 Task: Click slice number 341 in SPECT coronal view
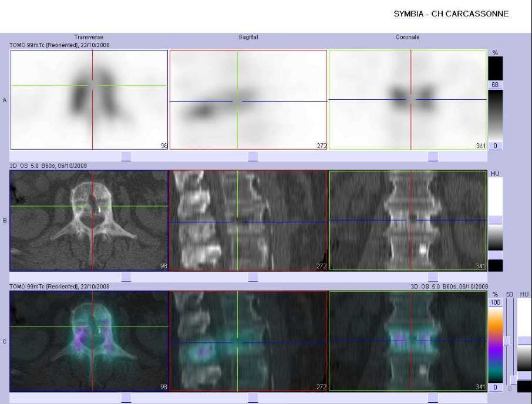pyautogui.click(x=481, y=146)
